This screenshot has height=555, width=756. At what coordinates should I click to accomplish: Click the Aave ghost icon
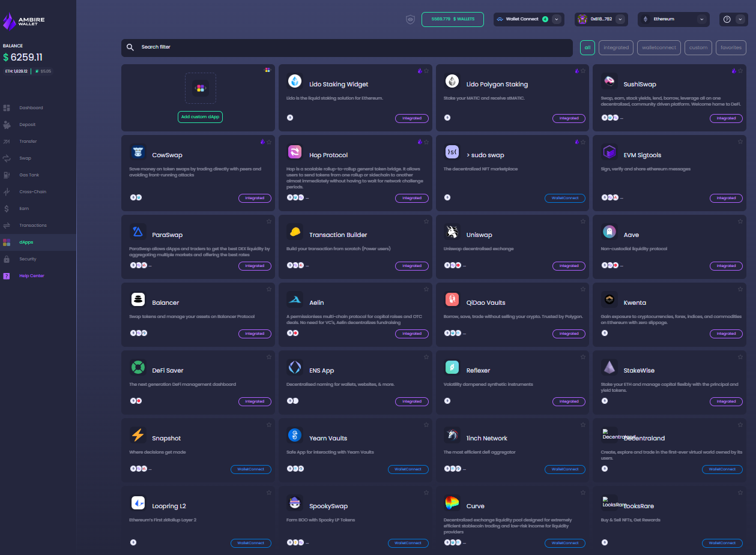609,232
